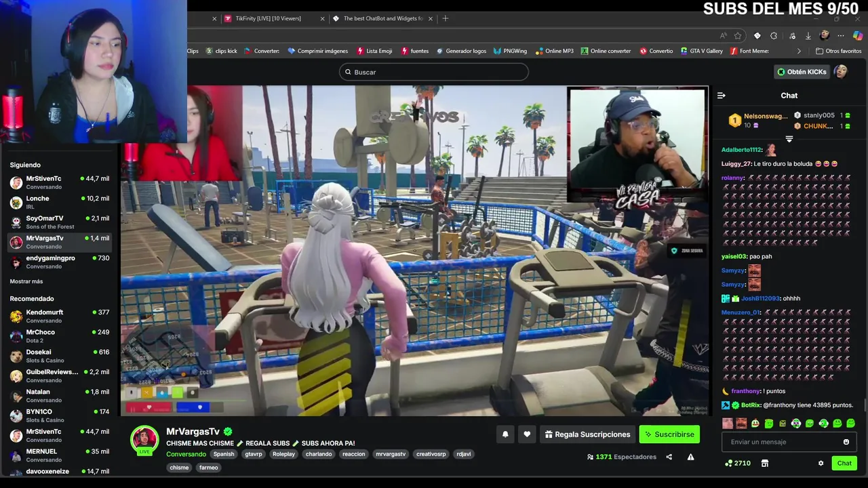868x488 pixels.
Task: Open BYN1CO recommended channel
Action: tap(59, 415)
